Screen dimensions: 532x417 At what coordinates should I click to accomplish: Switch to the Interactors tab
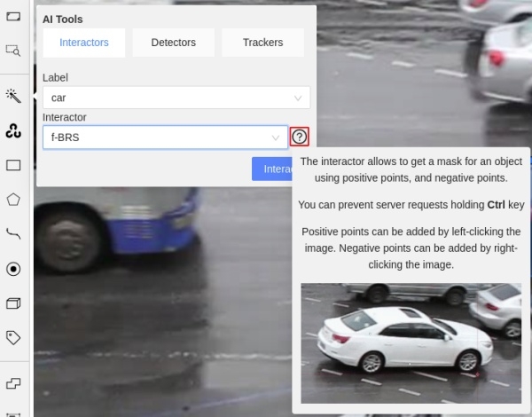point(84,43)
